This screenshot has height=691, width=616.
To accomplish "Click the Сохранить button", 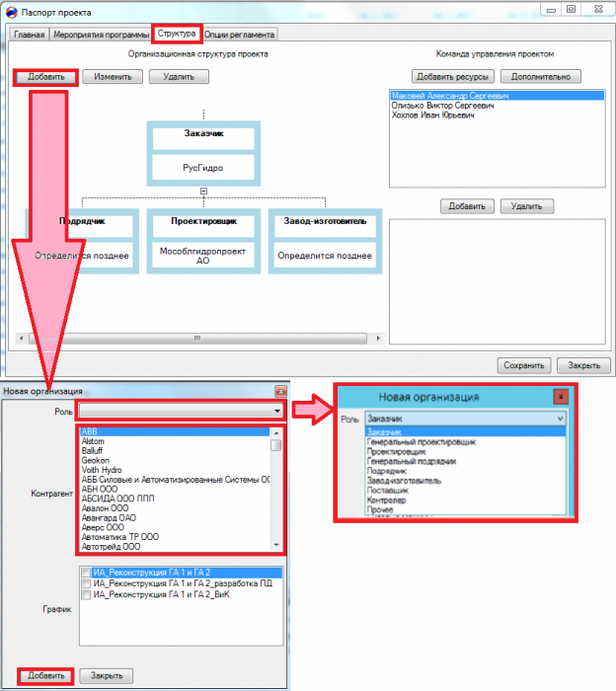I will tap(524, 365).
